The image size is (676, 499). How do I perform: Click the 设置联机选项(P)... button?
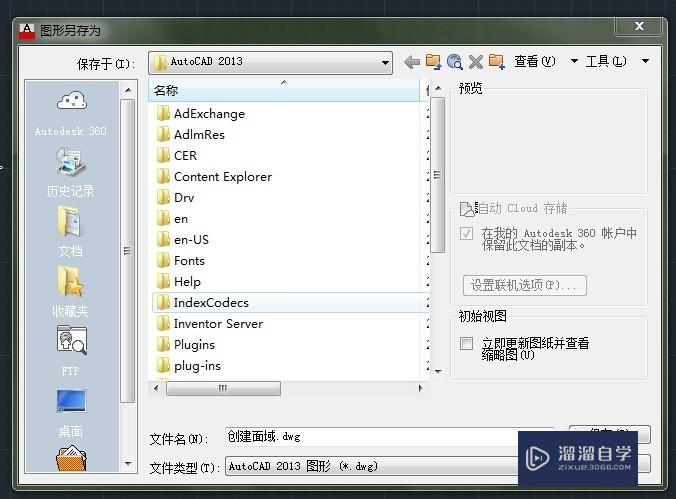(525, 286)
